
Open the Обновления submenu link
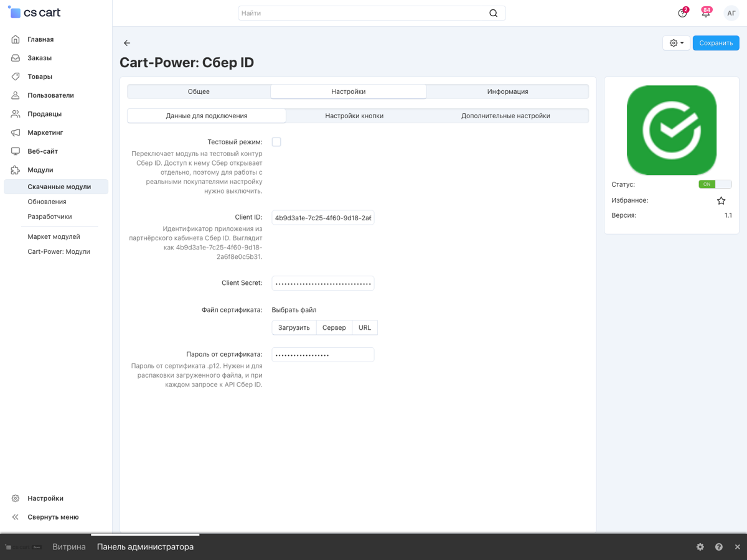pos(47,202)
